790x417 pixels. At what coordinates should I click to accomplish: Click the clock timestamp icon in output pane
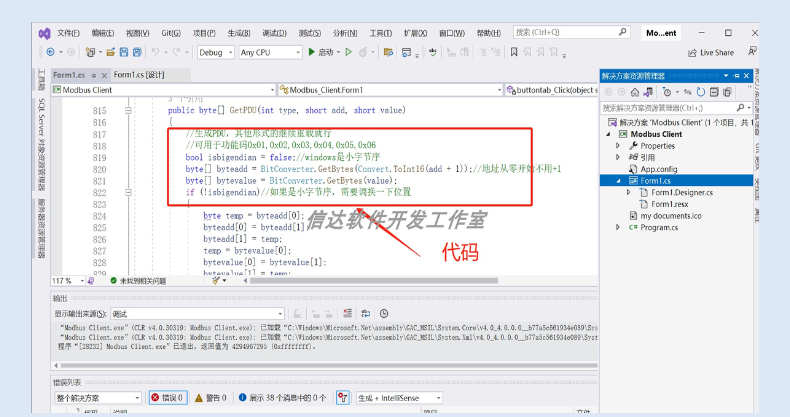click(x=384, y=313)
